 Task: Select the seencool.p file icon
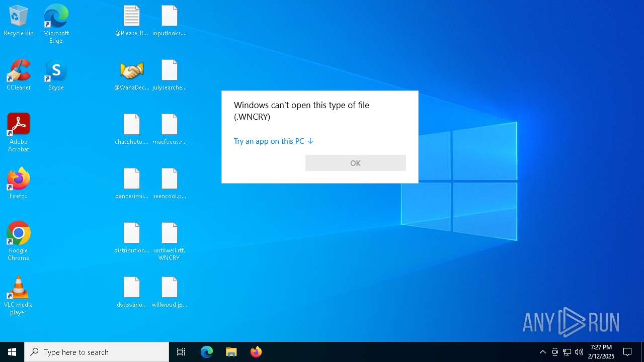(170, 184)
